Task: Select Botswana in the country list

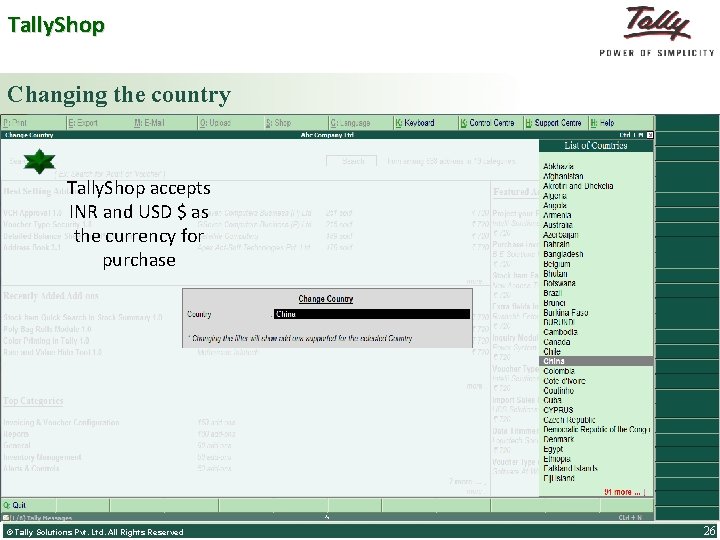Action: [x=559, y=283]
